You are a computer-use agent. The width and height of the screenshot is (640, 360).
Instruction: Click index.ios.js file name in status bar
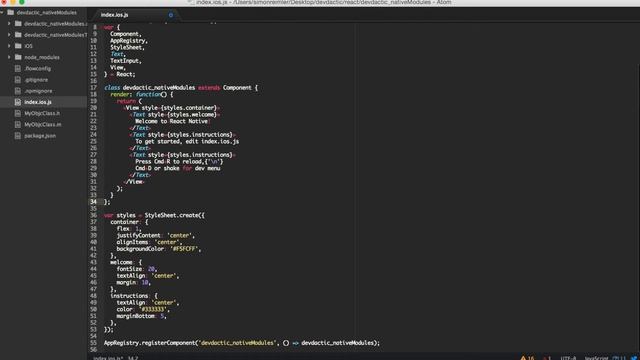(x=108, y=358)
